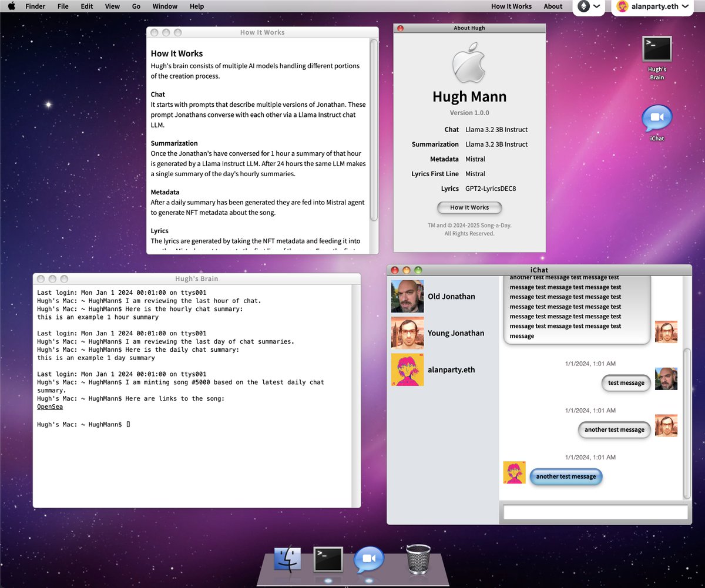Click the alanparty.eth avatar in the menu bar
705x588 pixels.
[x=622, y=6]
